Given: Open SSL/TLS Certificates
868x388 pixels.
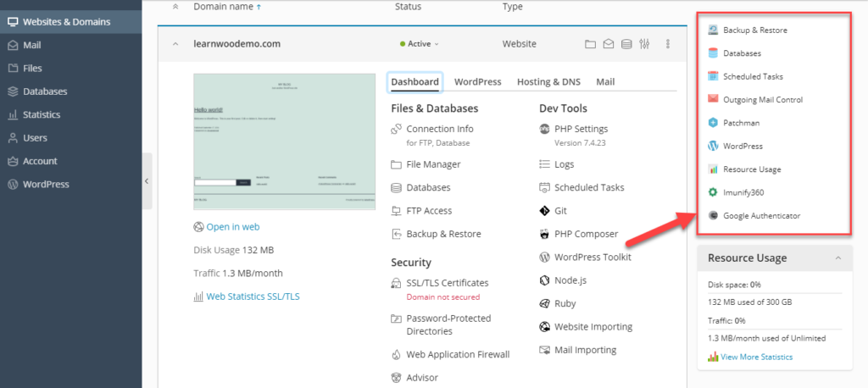Looking at the screenshot, I should click(448, 283).
